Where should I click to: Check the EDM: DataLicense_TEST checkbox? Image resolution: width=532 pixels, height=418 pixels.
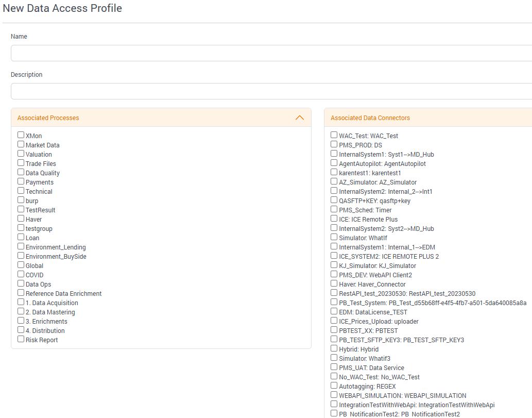(x=334, y=311)
